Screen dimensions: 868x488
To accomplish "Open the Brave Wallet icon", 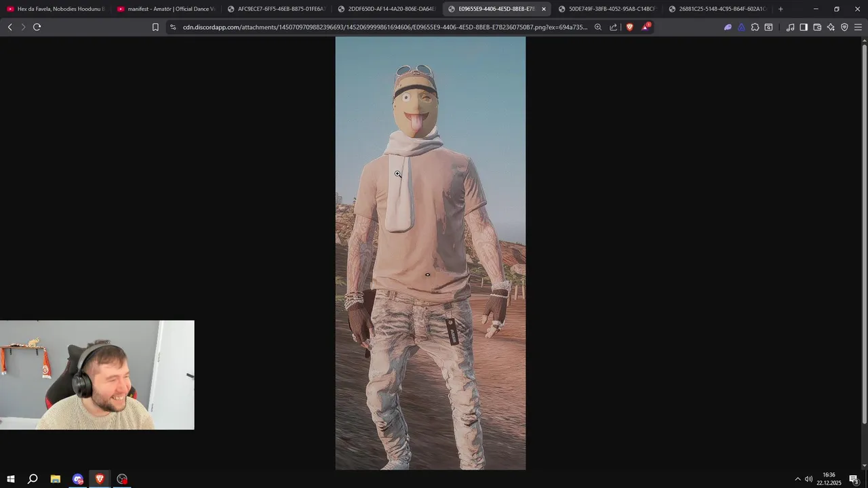I will point(817,27).
